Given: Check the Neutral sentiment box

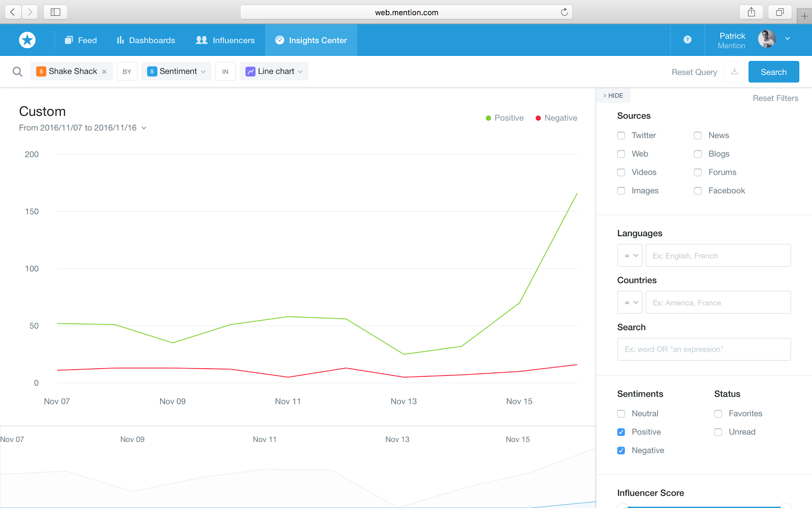Looking at the screenshot, I should [x=621, y=414].
